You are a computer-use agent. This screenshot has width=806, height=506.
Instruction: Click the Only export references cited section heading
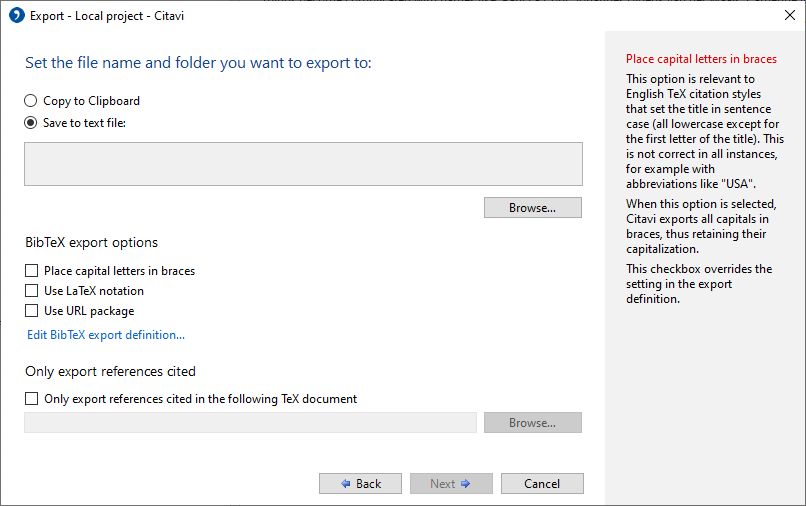110,372
